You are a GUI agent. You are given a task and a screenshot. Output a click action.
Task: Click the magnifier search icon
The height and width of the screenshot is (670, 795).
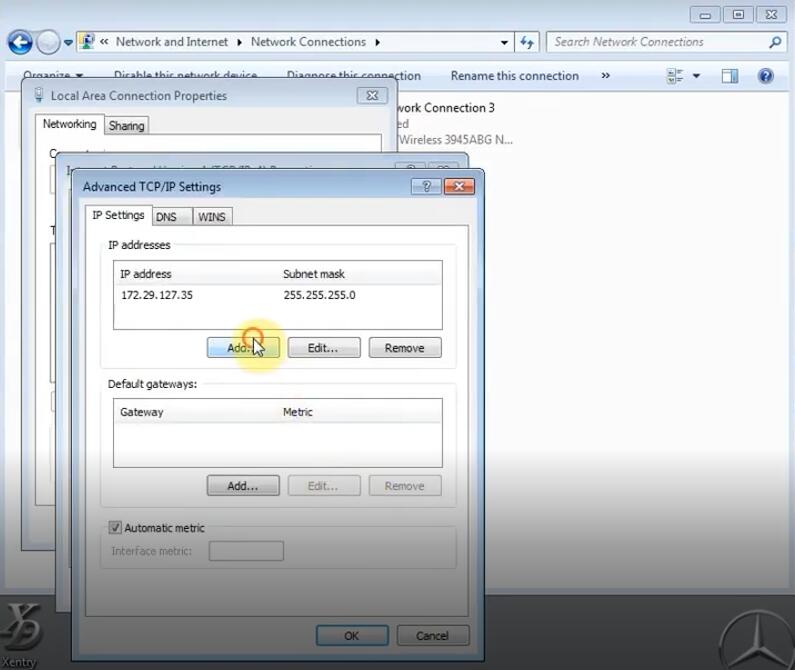pos(775,42)
